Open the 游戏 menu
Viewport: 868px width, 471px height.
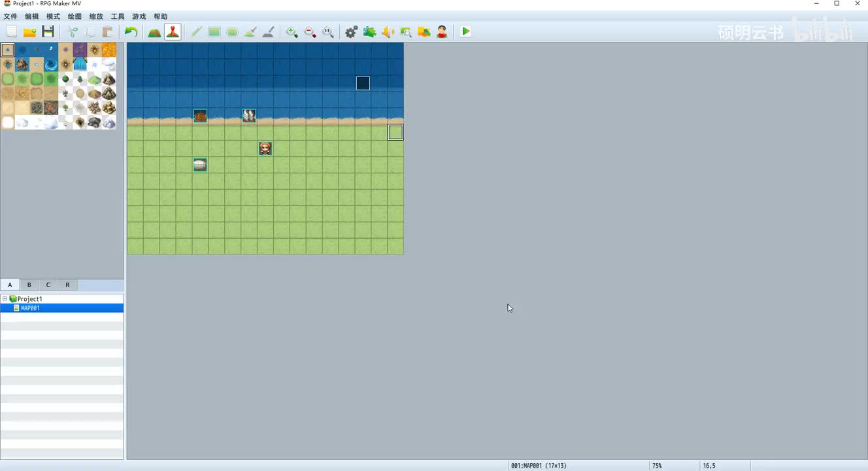tap(139, 16)
